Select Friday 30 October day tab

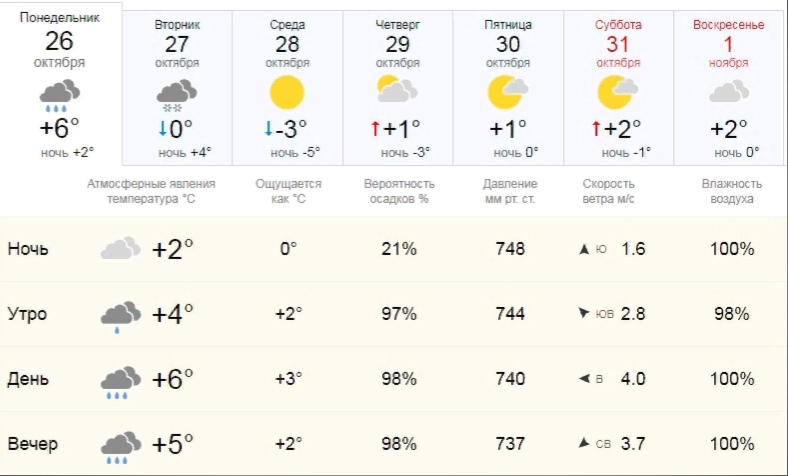click(x=508, y=43)
